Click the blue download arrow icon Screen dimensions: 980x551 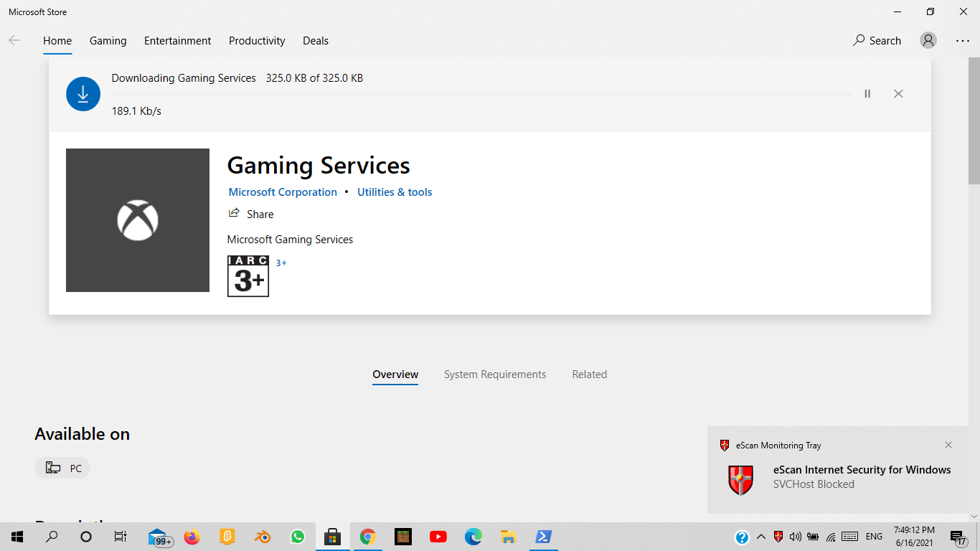(83, 94)
